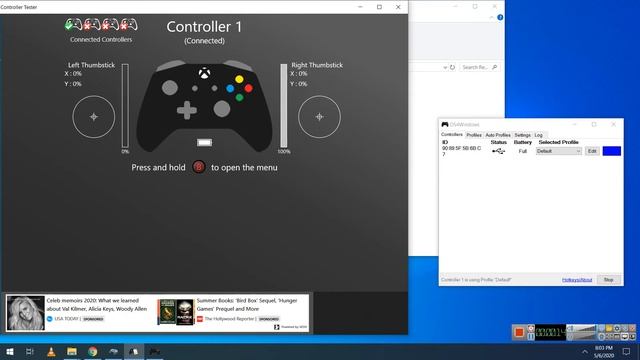Viewport: 640px width, 360px height.
Task: Click the D-pad on the controller image
Action: coord(187,110)
